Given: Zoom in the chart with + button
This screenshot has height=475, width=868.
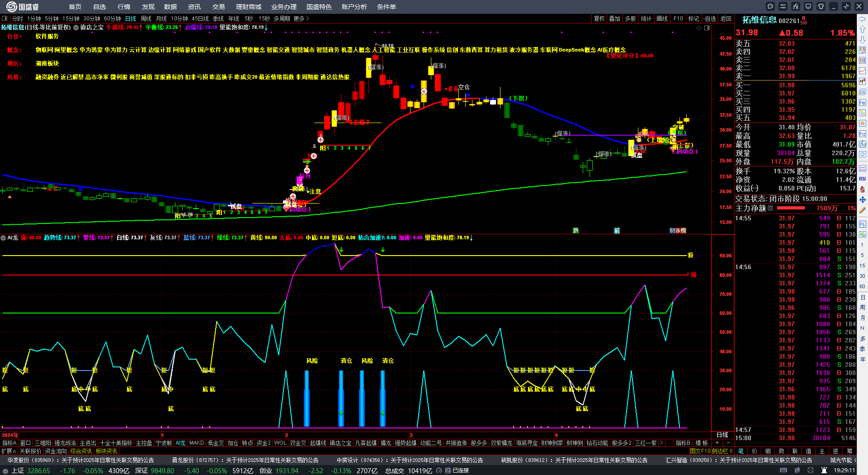Looking at the screenshot, I should [717, 443].
